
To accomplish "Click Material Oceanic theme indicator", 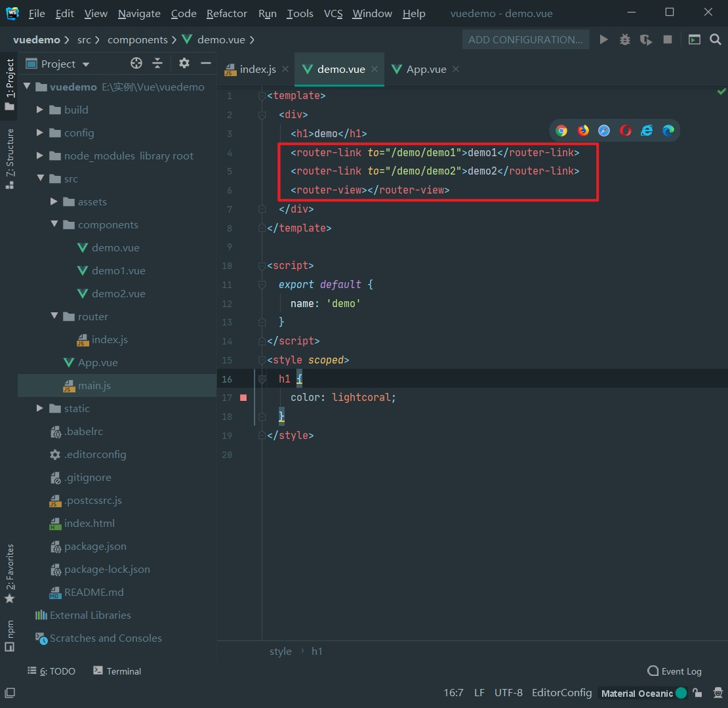I will [x=643, y=693].
